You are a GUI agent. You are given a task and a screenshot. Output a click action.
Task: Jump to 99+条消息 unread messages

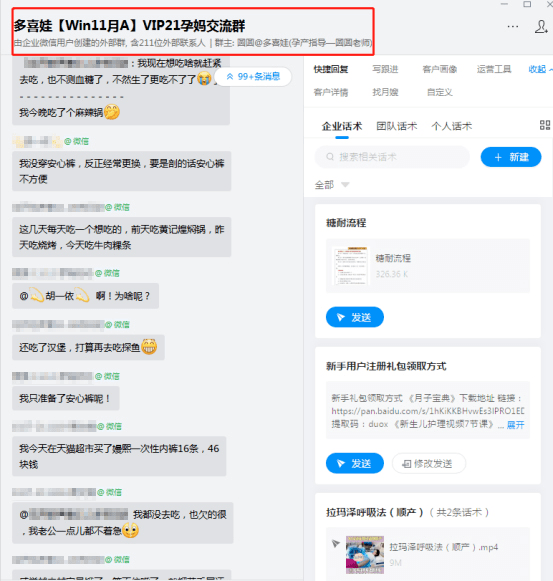pos(253,77)
